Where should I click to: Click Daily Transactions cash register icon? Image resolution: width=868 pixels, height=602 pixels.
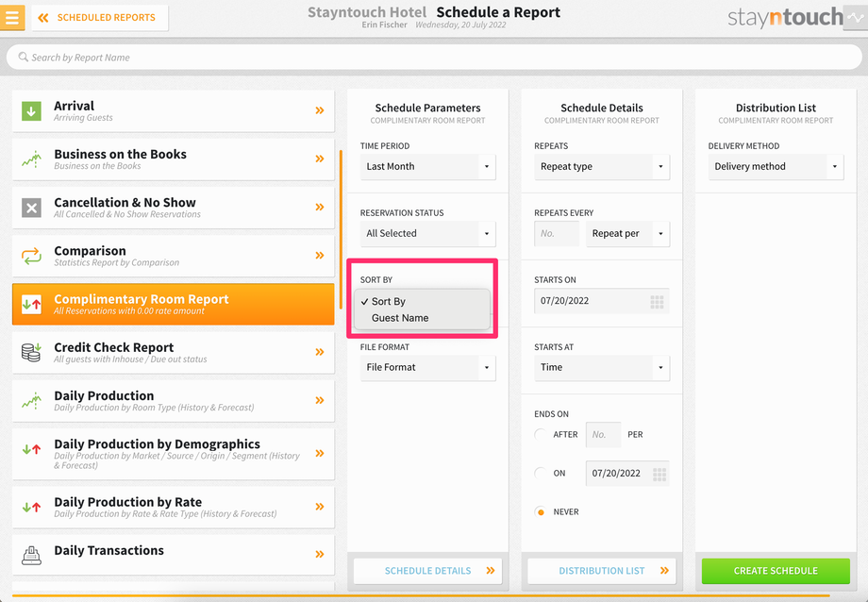point(31,555)
